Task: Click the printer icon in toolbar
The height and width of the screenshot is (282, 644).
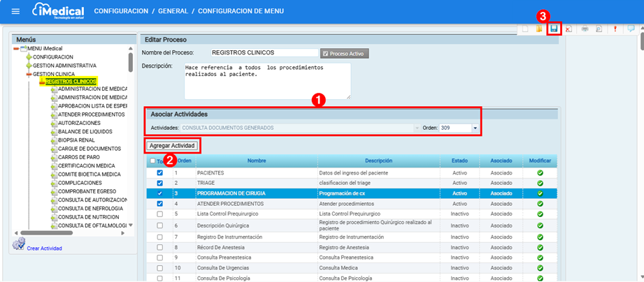Action: [x=585, y=29]
